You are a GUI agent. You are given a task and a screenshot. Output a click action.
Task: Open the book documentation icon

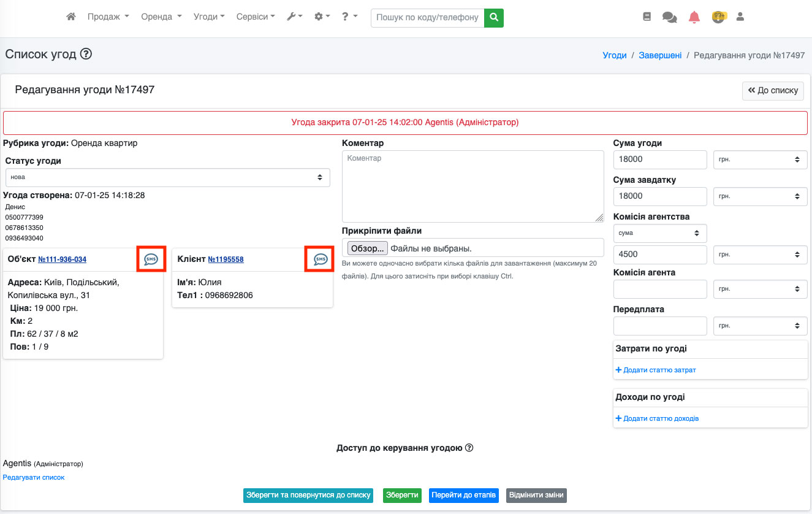coord(647,17)
